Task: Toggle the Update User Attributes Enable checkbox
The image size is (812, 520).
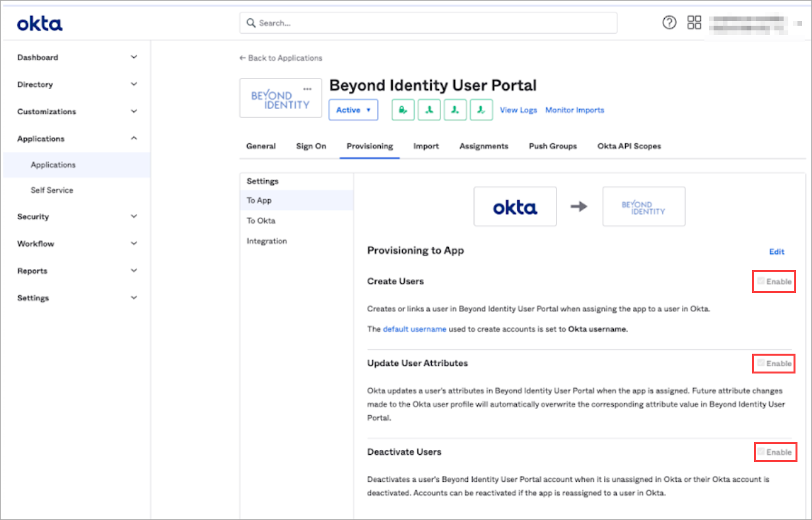Action: (x=761, y=363)
